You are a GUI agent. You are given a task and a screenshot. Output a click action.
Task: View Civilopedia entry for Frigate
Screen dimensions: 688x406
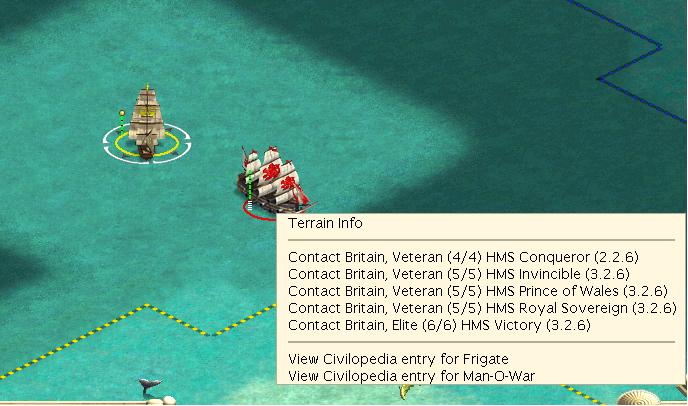click(x=398, y=359)
